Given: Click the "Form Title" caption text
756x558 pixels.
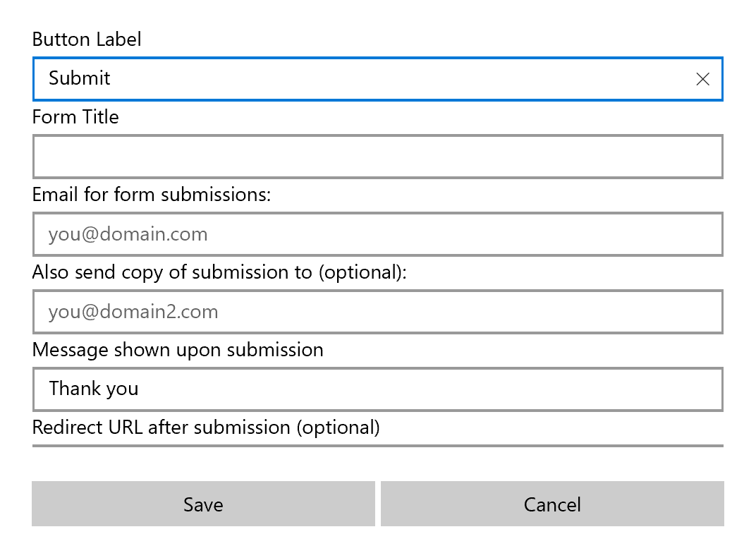Looking at the screenshot, I should pyautogui.click(x=75, y=116).
